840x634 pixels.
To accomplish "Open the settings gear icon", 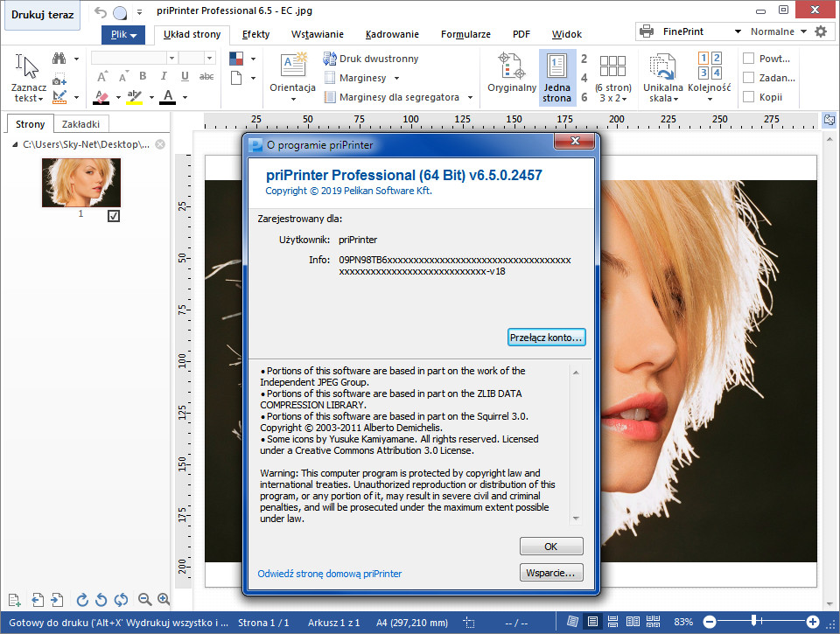I will coord(821,31).
